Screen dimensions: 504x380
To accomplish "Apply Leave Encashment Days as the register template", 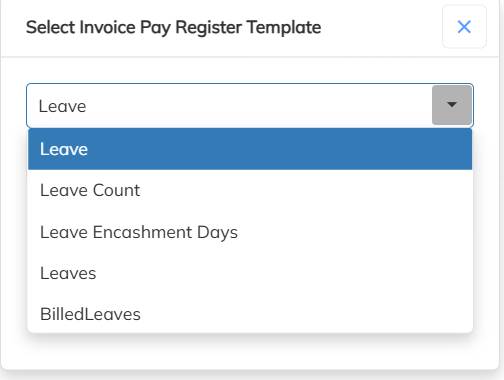I will [x=250, y=232].
